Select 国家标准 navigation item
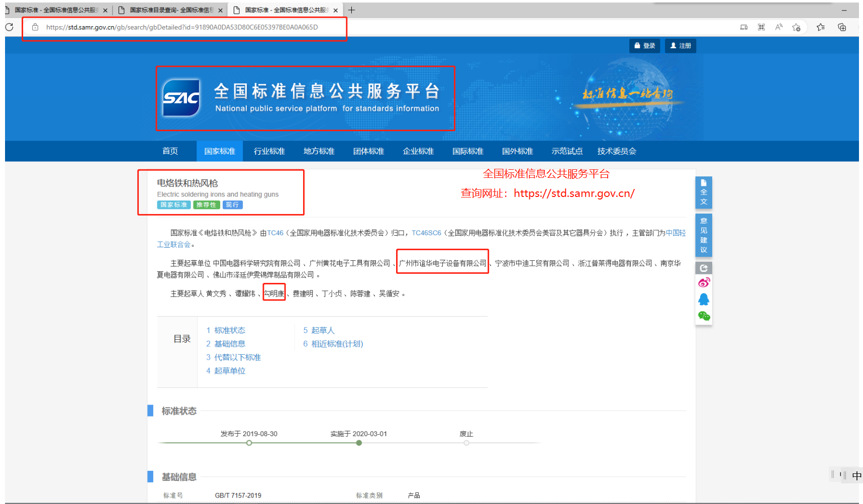Viewport: 863px width, 504px height. point(220,151)
